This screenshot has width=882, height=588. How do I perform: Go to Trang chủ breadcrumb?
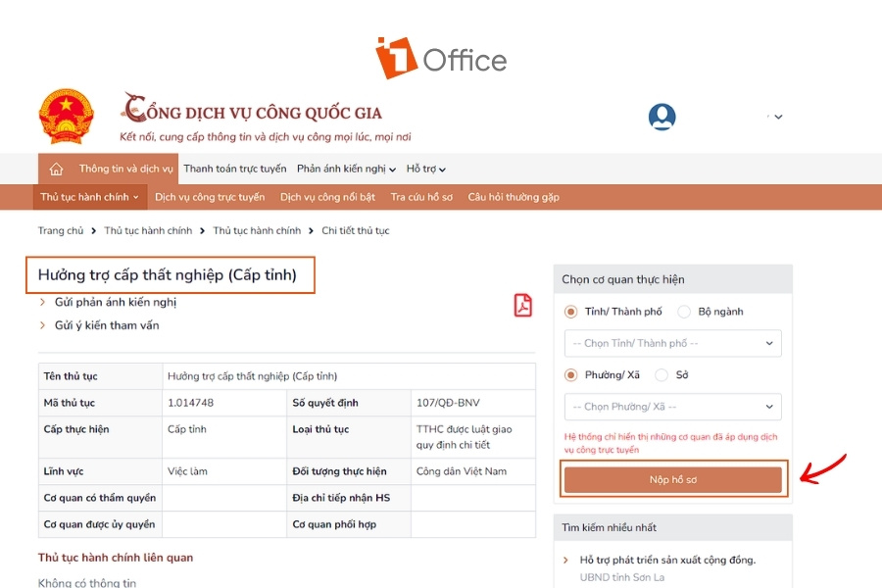60,230
